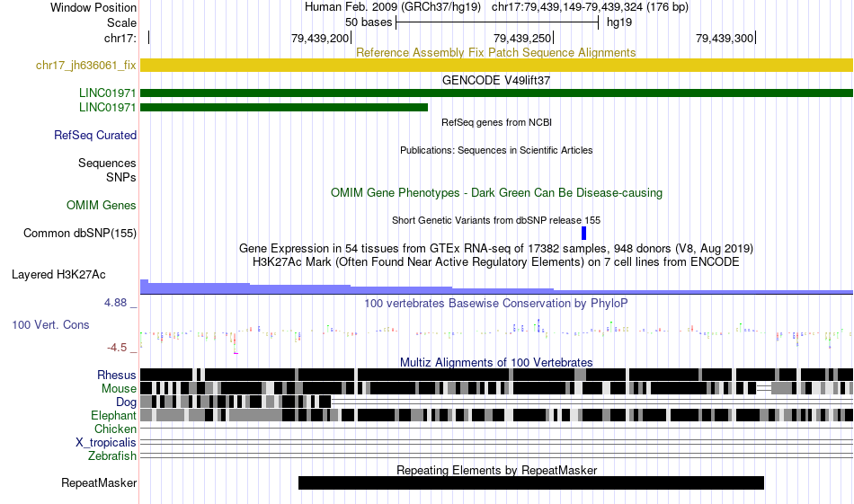Click the Elephant alignment label

coord(113,415)
